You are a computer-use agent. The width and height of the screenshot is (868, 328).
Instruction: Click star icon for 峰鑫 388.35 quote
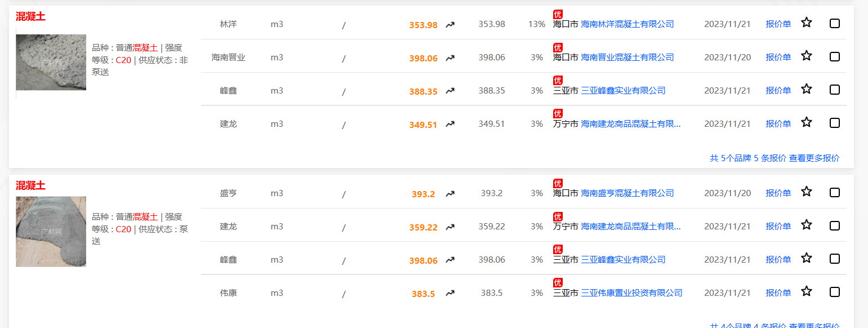(807, 89)
